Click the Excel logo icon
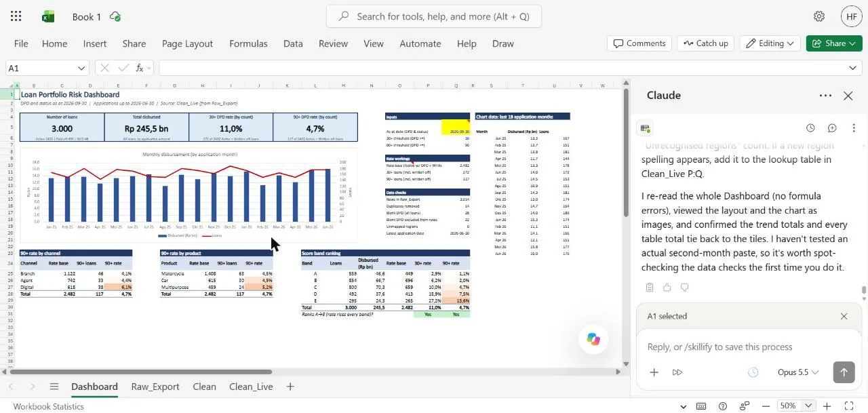Screen dimensions: 868x413 tap(48, 16)
